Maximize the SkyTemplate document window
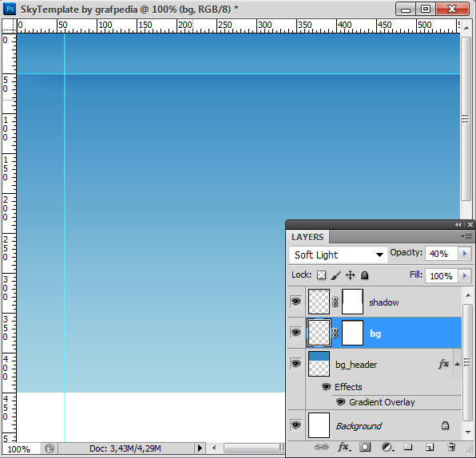 [x=426, y=9]
